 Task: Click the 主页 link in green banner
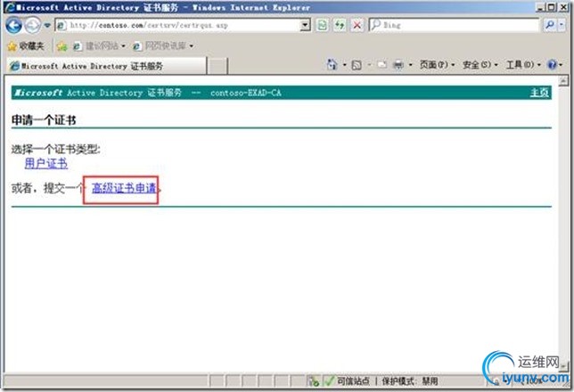click(539, 93)
